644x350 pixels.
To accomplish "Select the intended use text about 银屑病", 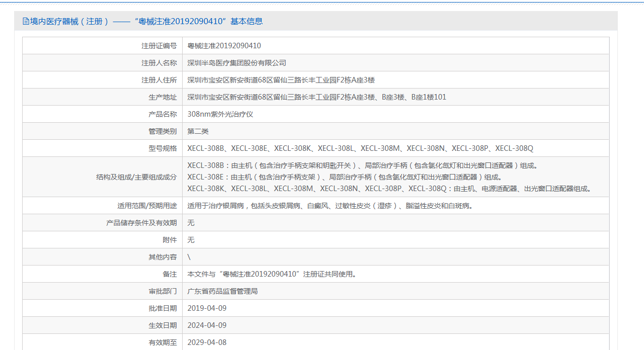I will 331,206.
